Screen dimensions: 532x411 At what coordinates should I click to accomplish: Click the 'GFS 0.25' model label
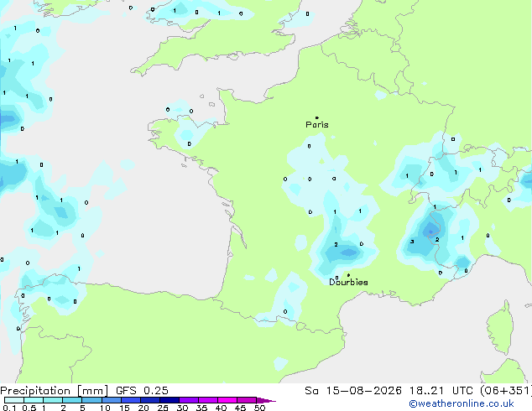(142, 391)
